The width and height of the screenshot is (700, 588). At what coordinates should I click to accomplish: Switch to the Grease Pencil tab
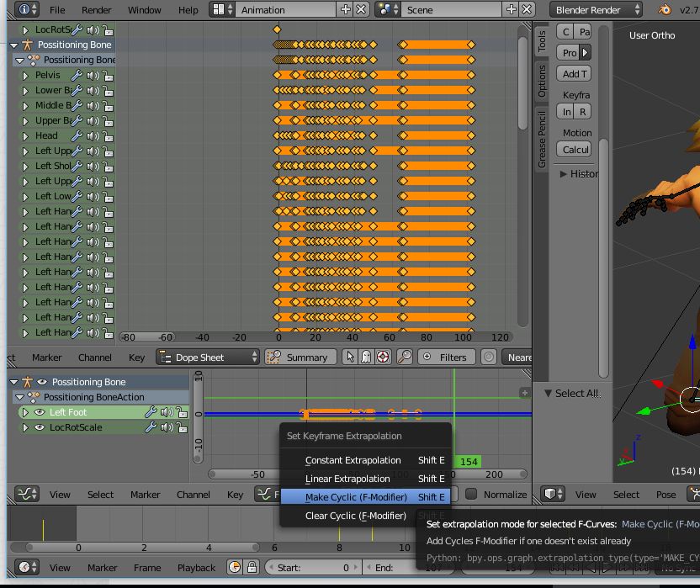pyautogui.click(x=542, y=140)
